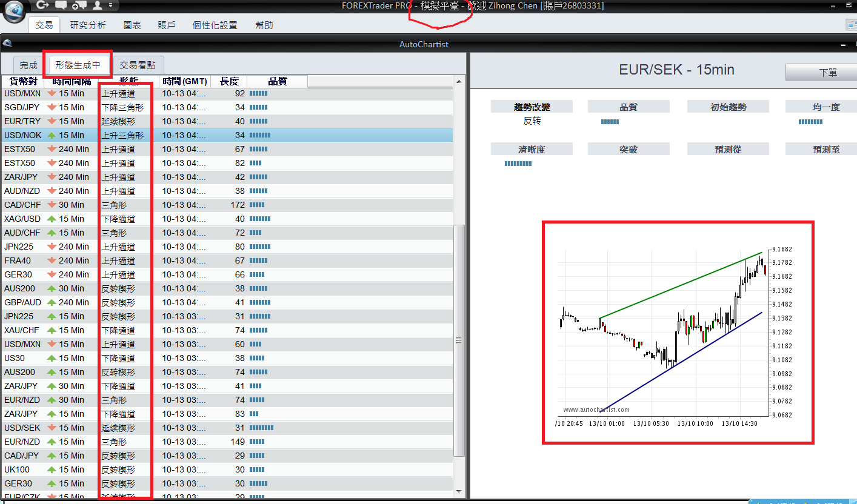Open the 個性化設置 menu tab
857x504 pixels.
click(x=215, y=25)
